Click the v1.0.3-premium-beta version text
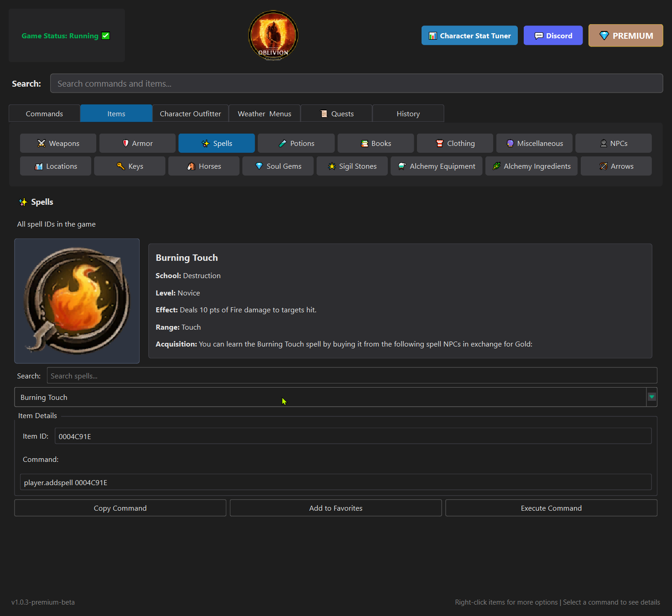This screenshot has width=672, height=616. pyautogui.click(x=43, y=602)
